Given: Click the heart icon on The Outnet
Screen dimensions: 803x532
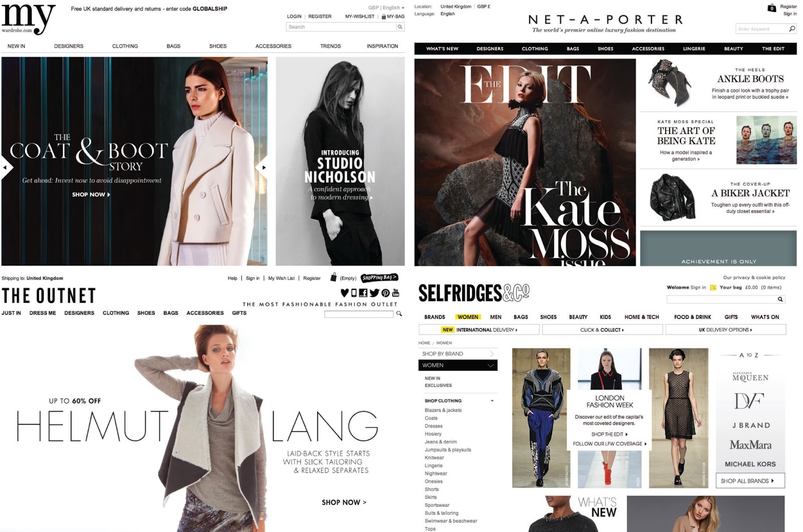Looking at the screenshot, I should [x=345, y=293].
